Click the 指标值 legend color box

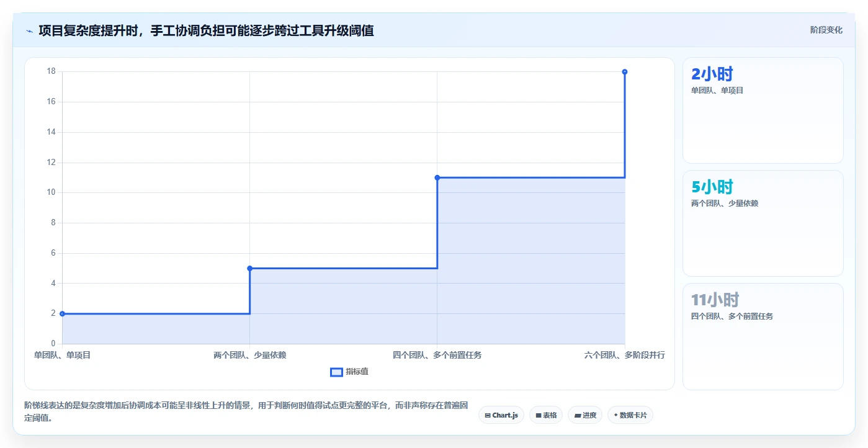(x=336, y=372)
